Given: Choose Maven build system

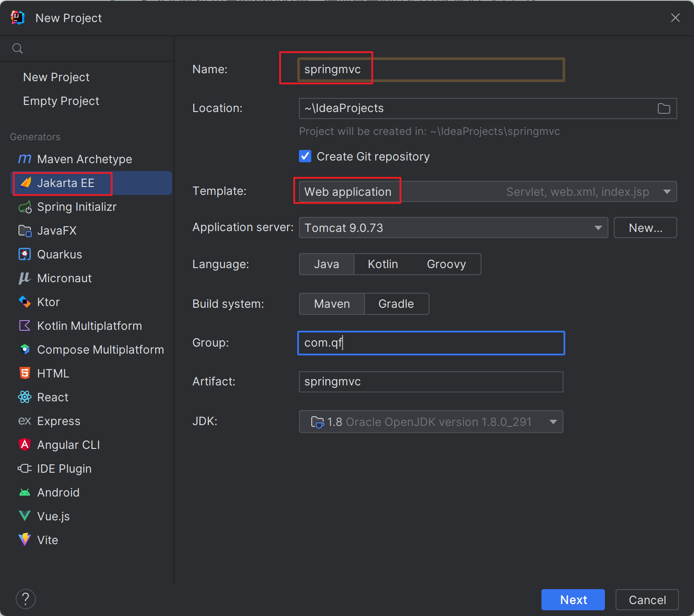Looking at the screenshot, I should (x=332, y=304).
